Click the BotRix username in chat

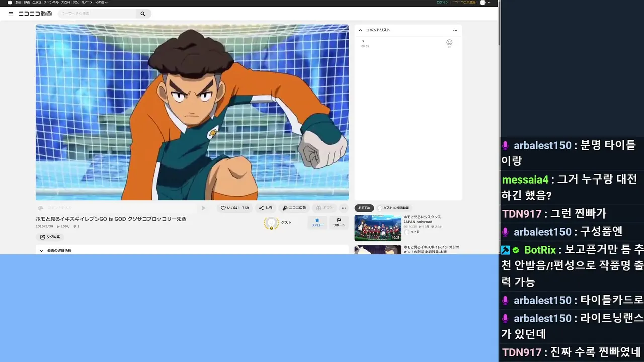point(540,250)
